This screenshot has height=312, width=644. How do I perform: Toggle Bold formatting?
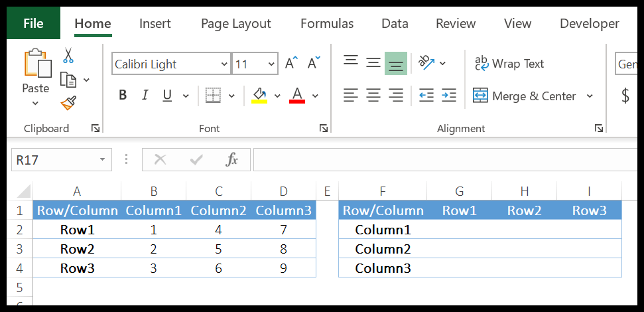tap(123, 96)
